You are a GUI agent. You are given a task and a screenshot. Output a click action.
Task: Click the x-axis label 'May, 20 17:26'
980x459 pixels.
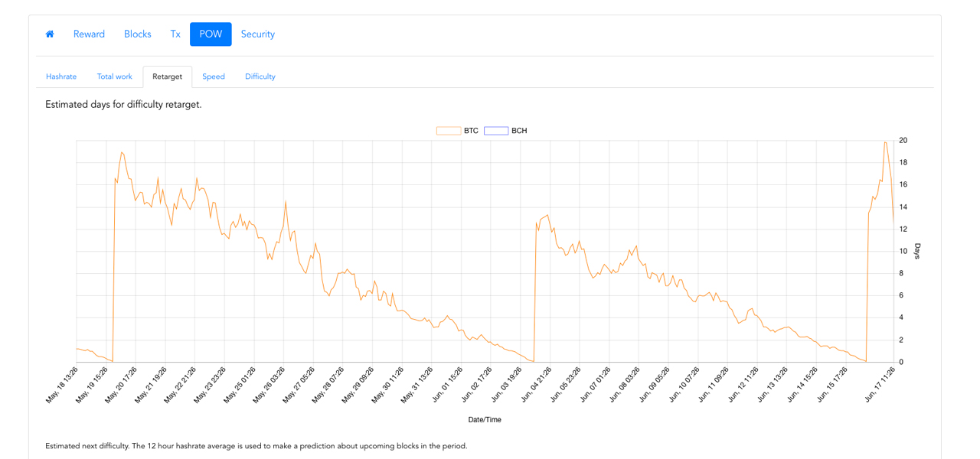121,385
